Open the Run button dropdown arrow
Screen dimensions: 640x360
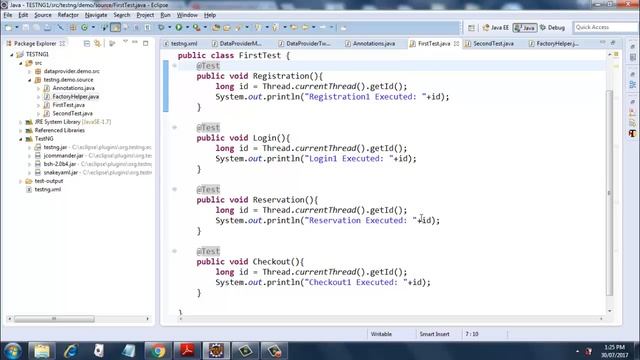187,27
